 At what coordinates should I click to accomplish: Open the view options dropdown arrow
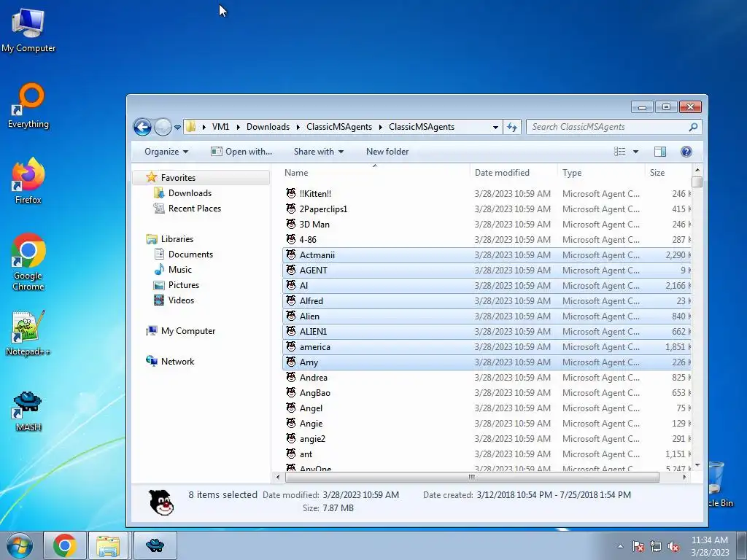tap(635, 152)
